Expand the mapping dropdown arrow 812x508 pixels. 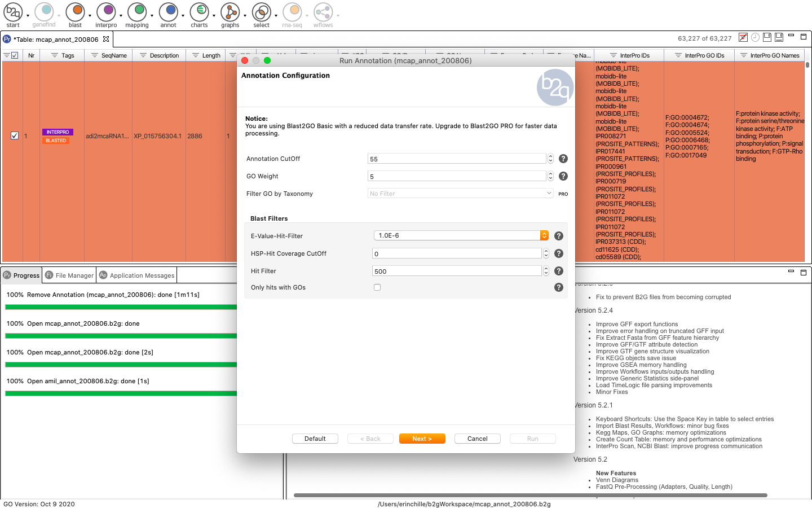point(152,16)
